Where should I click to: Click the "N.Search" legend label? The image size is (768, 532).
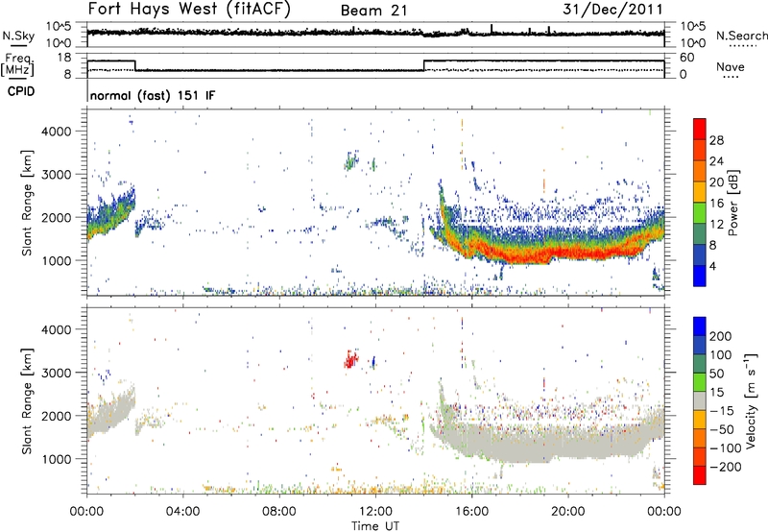coord(741,36)
